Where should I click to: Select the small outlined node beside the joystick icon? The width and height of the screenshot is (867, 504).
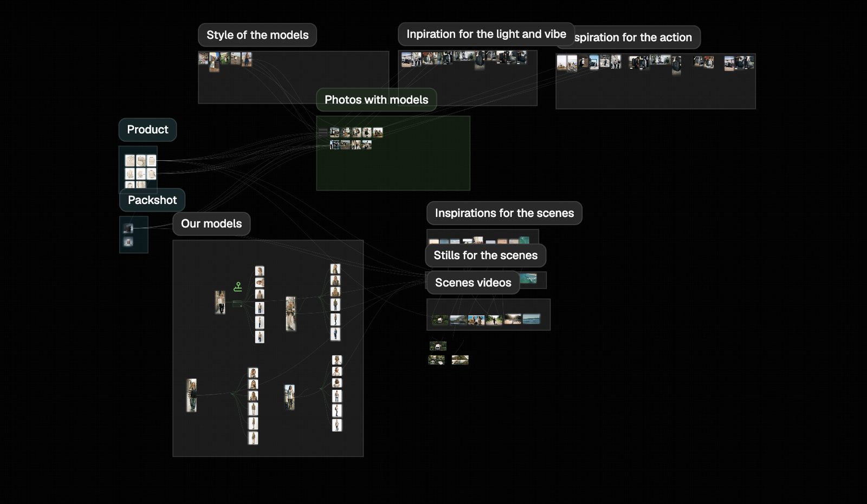pyautogui.click(x=237, y=304)
